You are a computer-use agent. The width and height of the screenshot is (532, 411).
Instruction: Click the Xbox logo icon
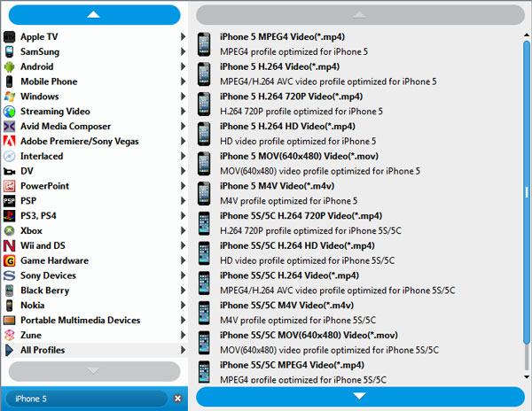tap(9, 230)
